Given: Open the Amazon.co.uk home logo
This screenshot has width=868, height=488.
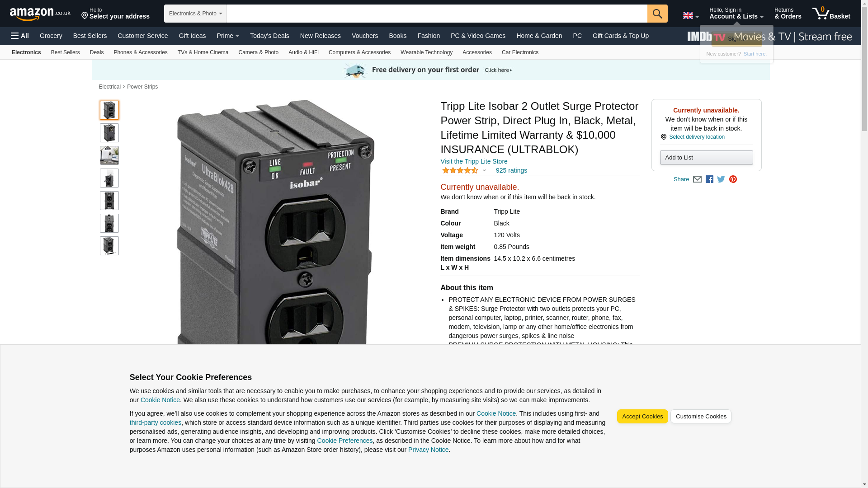Looking at the screenshot, I should pyautogui.click(x=40, y=14).
